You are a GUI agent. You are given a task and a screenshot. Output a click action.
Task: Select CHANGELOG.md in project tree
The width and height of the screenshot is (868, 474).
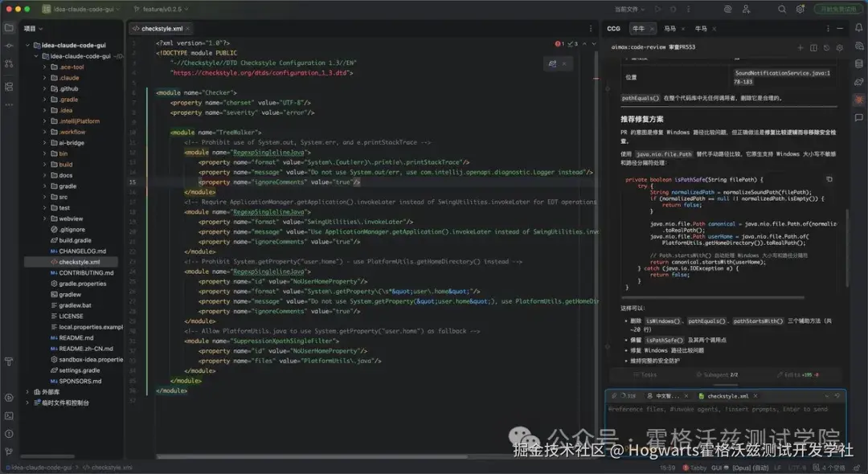tap(82, 251)
